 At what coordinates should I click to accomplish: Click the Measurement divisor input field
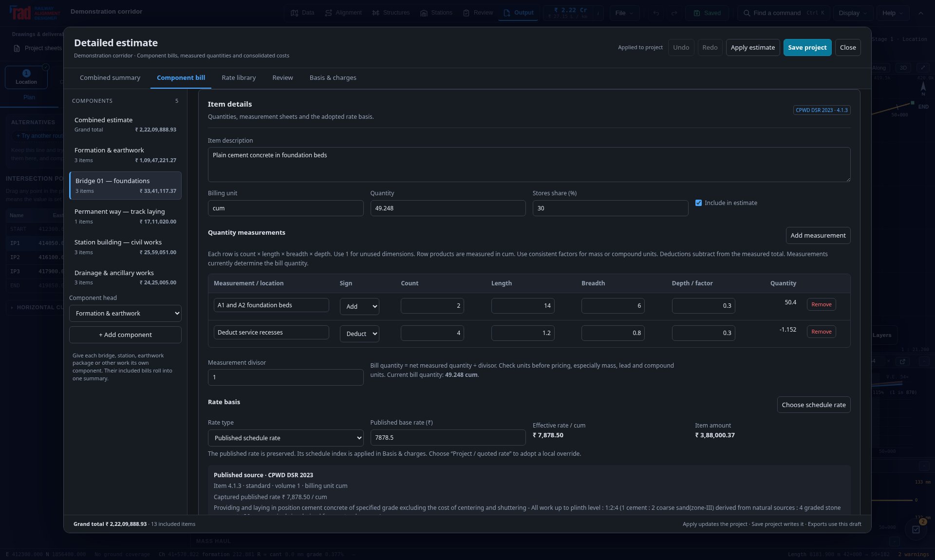285,377
